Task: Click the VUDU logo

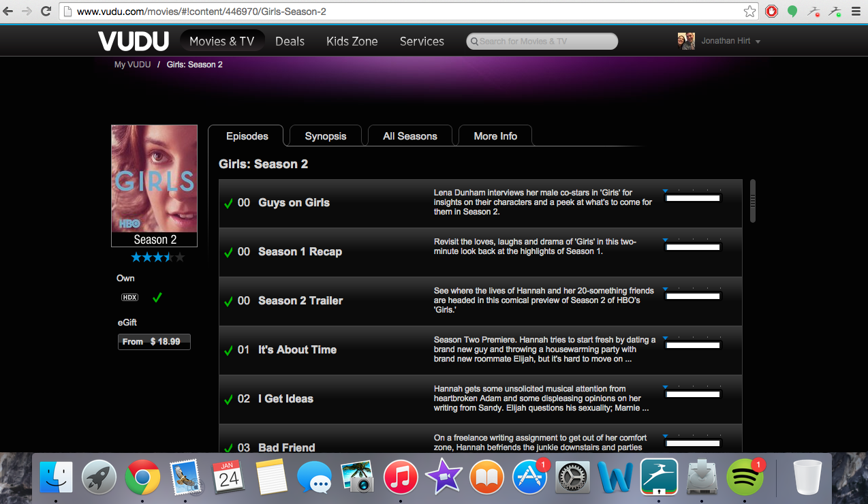Action: 134,42
